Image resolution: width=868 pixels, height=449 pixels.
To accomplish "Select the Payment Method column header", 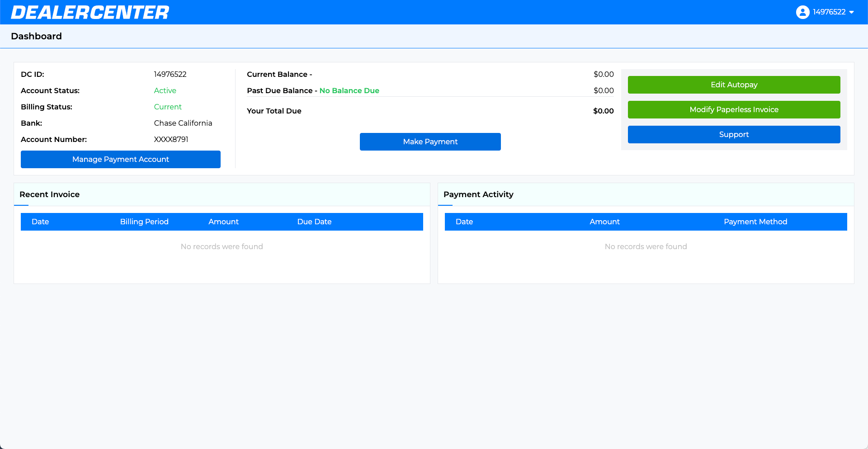I will tap(755, 222).
